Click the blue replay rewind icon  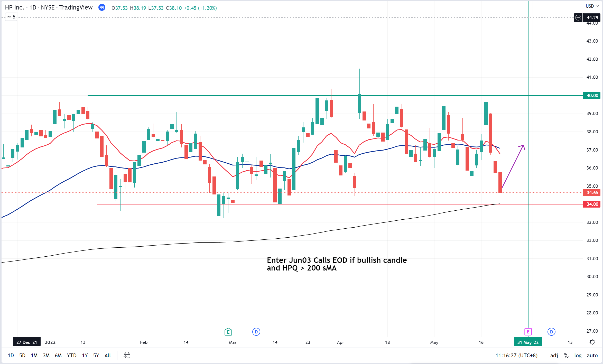(102, 7)
